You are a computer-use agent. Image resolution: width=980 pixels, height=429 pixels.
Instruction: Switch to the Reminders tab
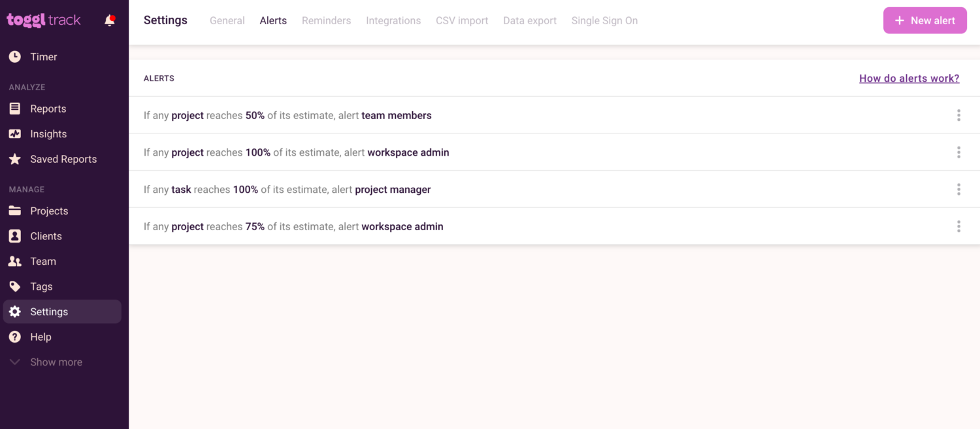(x=326, y=20)
